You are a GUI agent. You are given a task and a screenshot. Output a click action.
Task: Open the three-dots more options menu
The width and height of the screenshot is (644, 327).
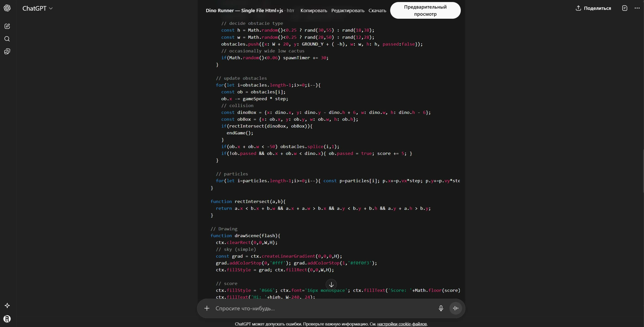[x=637, y=8]
